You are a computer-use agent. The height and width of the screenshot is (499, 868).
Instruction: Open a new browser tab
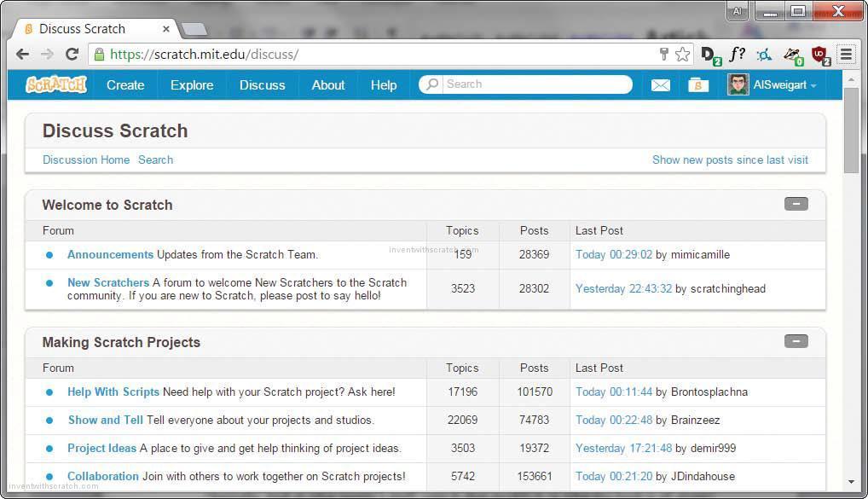coord(194,29)
